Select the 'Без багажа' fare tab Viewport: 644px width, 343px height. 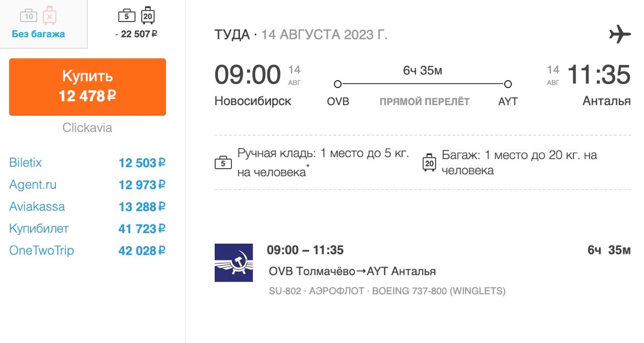coord(39,34)
